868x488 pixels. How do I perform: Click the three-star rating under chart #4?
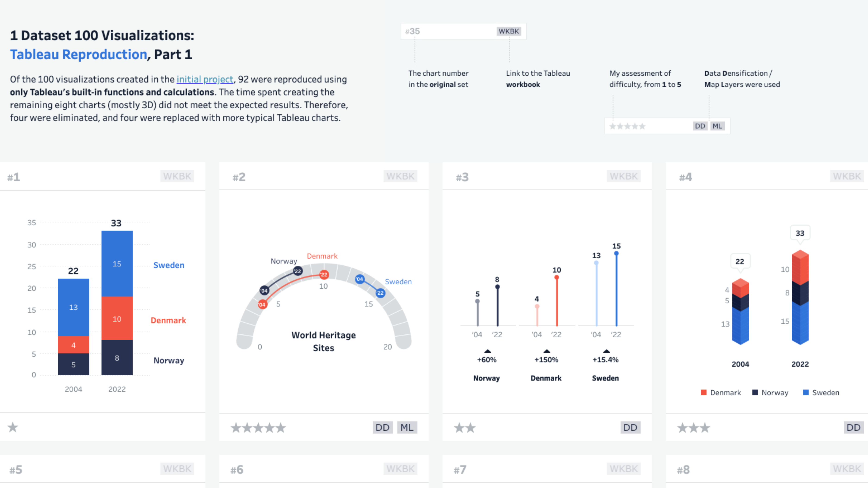tap(693, 428)
